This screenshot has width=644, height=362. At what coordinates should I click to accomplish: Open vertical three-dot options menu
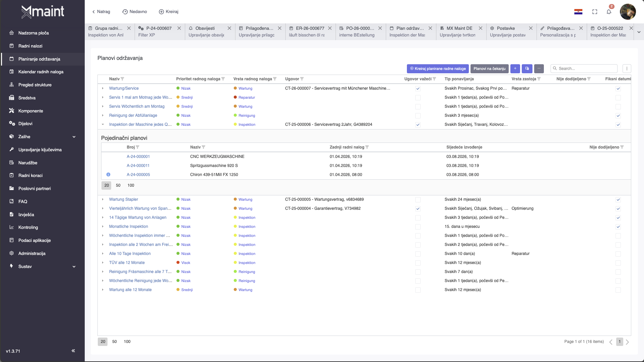click(627, 69)
